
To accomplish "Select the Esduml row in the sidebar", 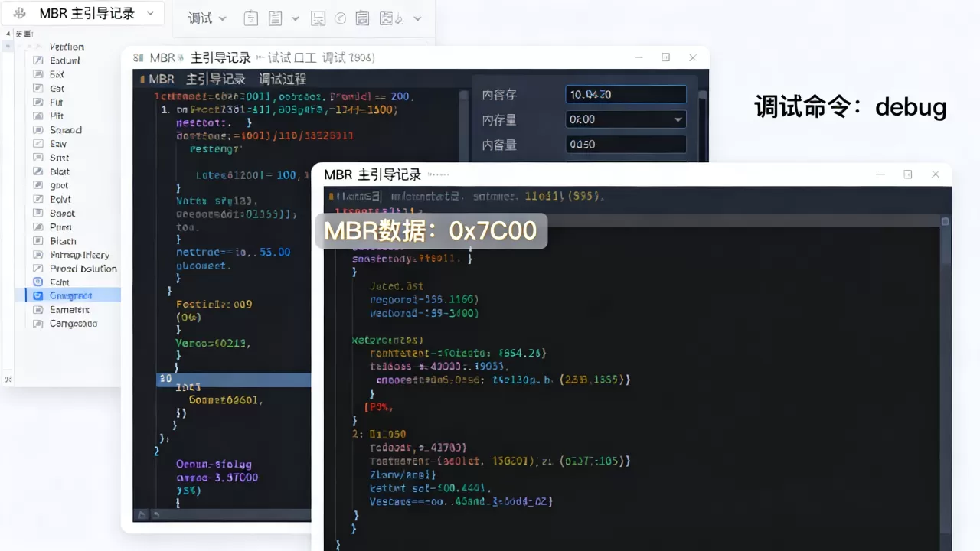I will tap(65, 60).
